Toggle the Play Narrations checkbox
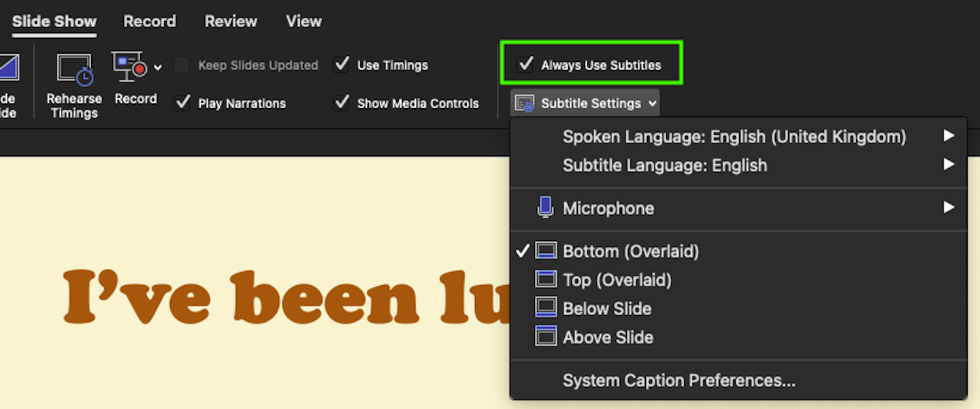 [x=182, y=103]
